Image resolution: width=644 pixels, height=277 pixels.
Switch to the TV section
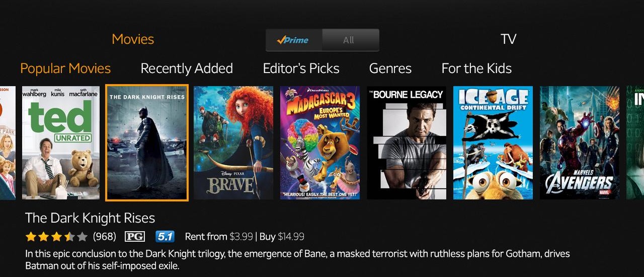click(508, 39)
